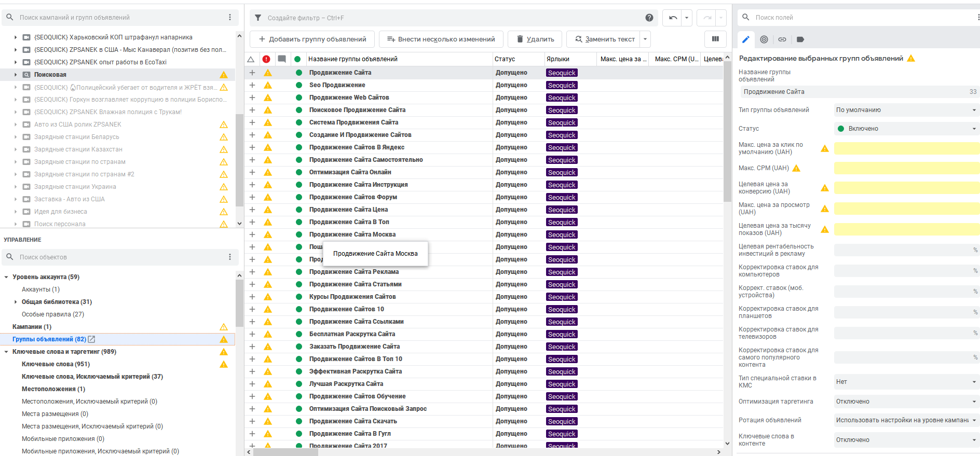The height and width of the screenshot is (456, 980).
Task: Expand 'Харьковский КОП штрафанул напарника' campaign
Action: pyautogui.click(x=16, y=37)
